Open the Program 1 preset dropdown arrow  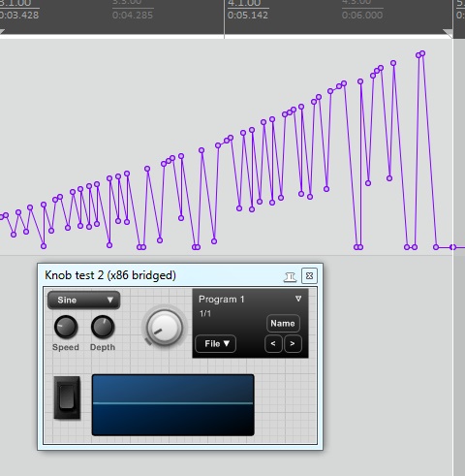298,299
